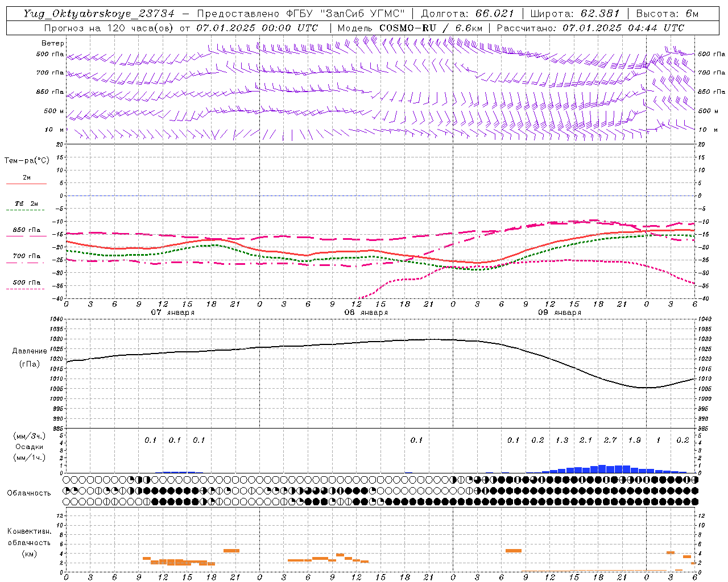
Task: Select the Облачность cloud cover label
Action: (29, 493)
